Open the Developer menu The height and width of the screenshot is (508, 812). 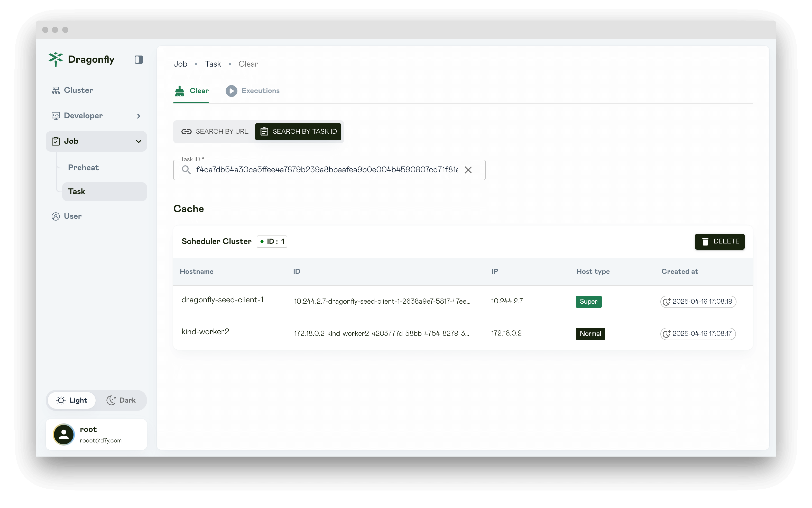[96, 116]
